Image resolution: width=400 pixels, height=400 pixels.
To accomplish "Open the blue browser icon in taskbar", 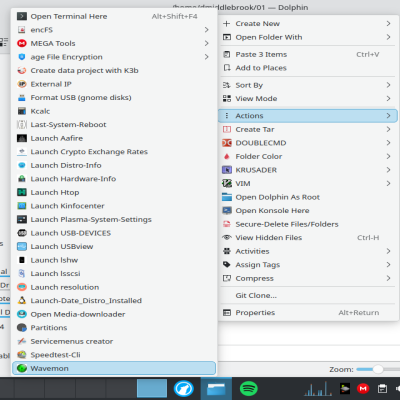I will [183, 388].
